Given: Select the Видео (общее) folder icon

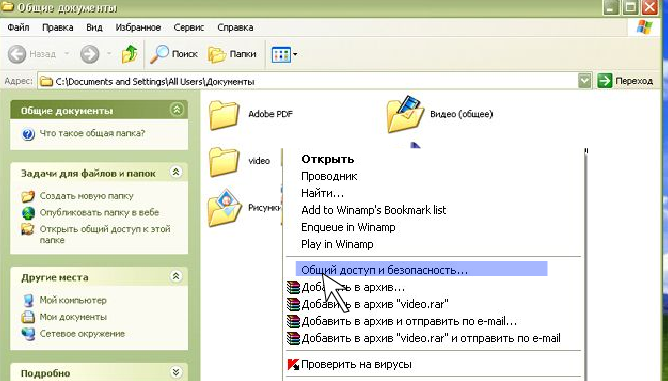Looking at the screenshot, I should pyautogui.click(x=405, y=114).
